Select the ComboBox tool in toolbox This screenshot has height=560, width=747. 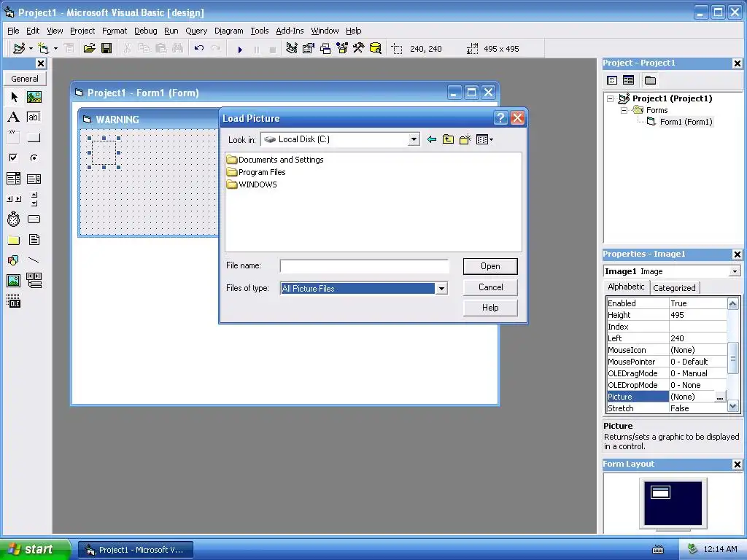tap(14, 179)
